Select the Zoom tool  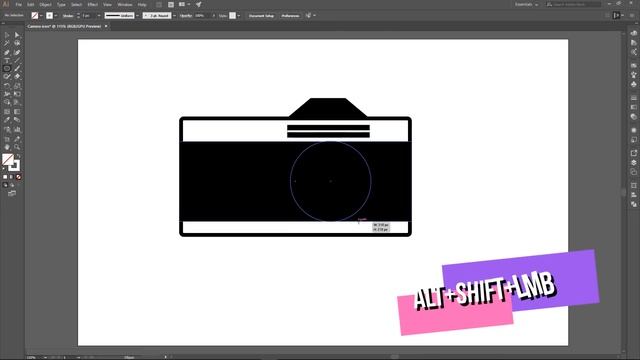click(x=17, y=147)
